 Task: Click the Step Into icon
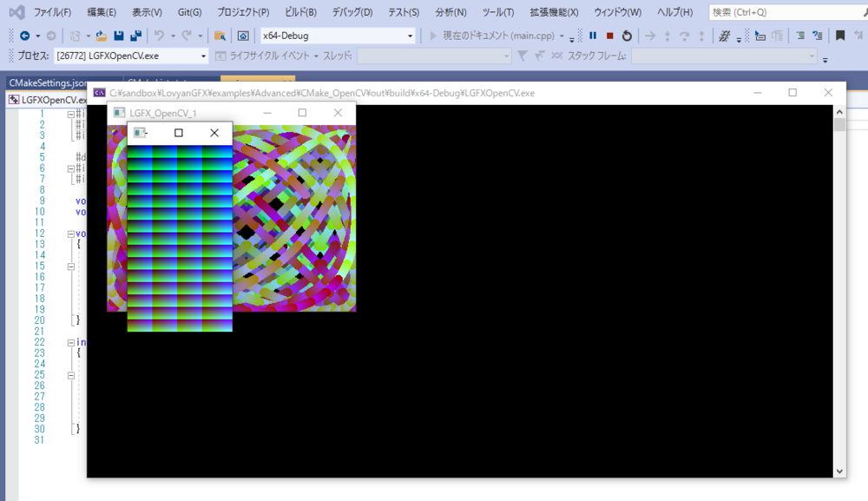(667, 36)
